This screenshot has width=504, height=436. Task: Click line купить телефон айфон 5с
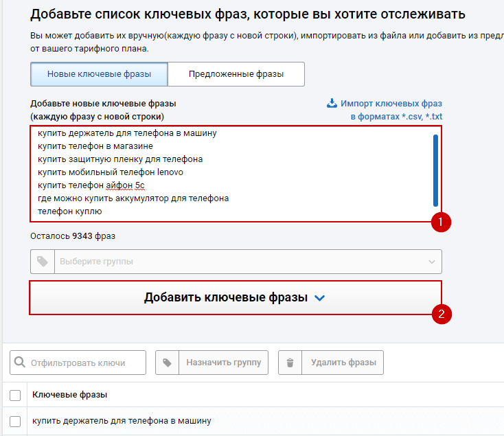pyautogui.click(x=91, y=185)
